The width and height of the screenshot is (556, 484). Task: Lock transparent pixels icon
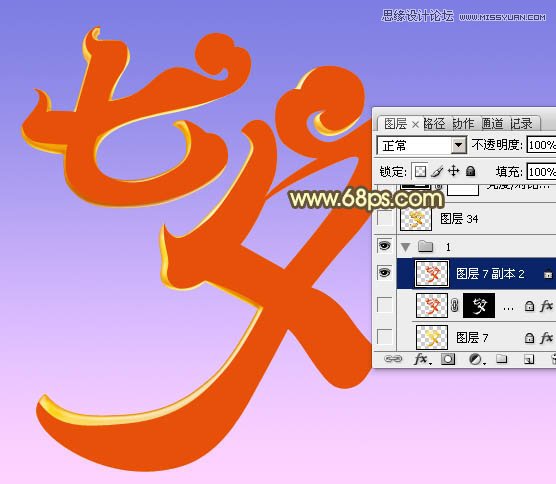[x=420, y=172]
